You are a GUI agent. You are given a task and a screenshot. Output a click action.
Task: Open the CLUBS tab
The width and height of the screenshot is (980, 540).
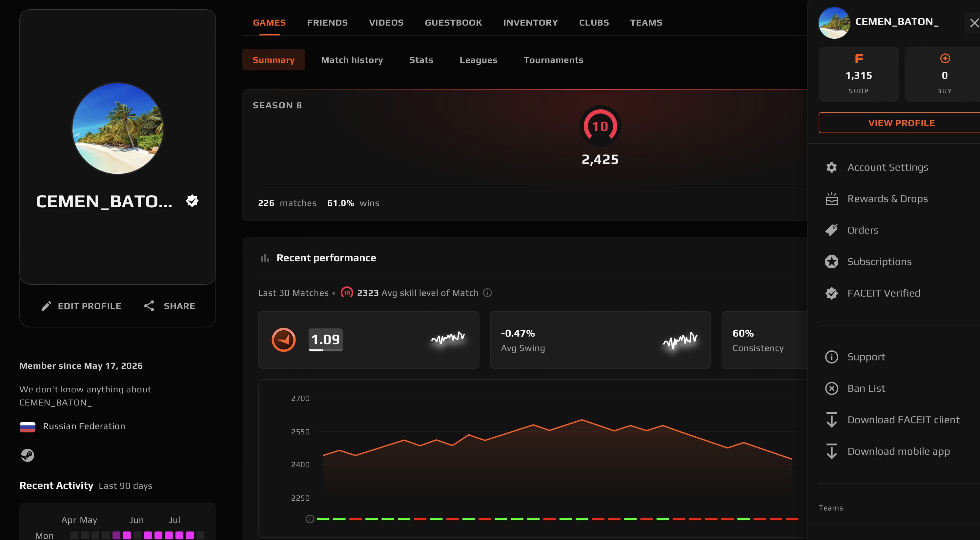594,22
